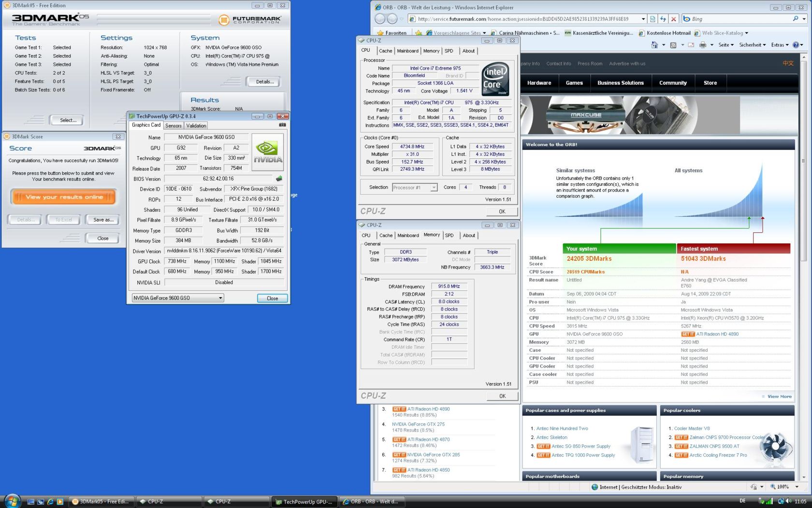
Task: Click the RSS feeds icon in IE toolbar
Action: (673, 45)
